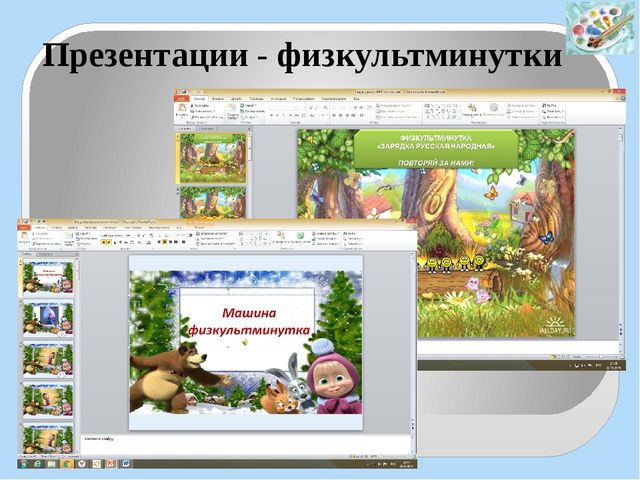Open font name box in front window
The width and height of the screenshot is (640, 480).
pyautogui.click(x=112, y=236)
